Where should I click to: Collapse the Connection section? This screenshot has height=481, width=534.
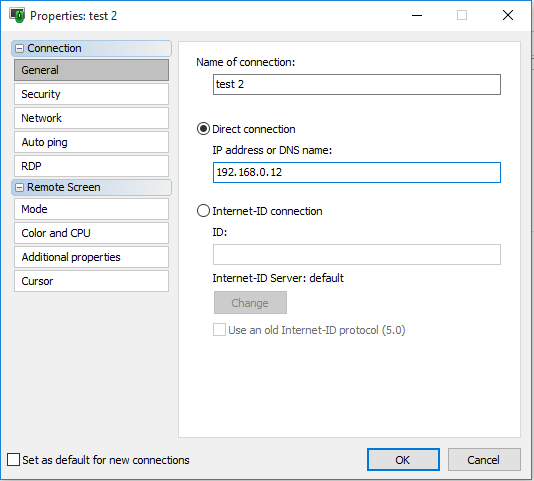[x=20, y=48]
